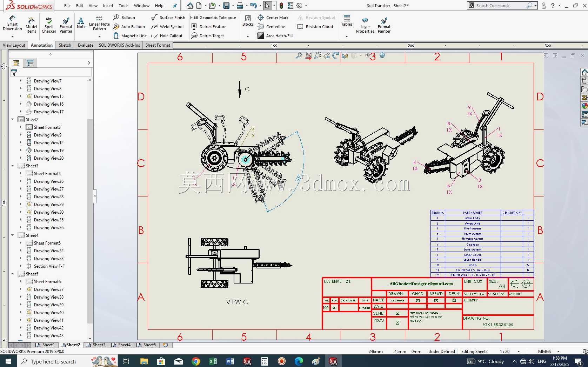Expand the Blocks dropdown
Image resolution: width=588 pixels, height=367 pixels.
click(x=248, y=36)
